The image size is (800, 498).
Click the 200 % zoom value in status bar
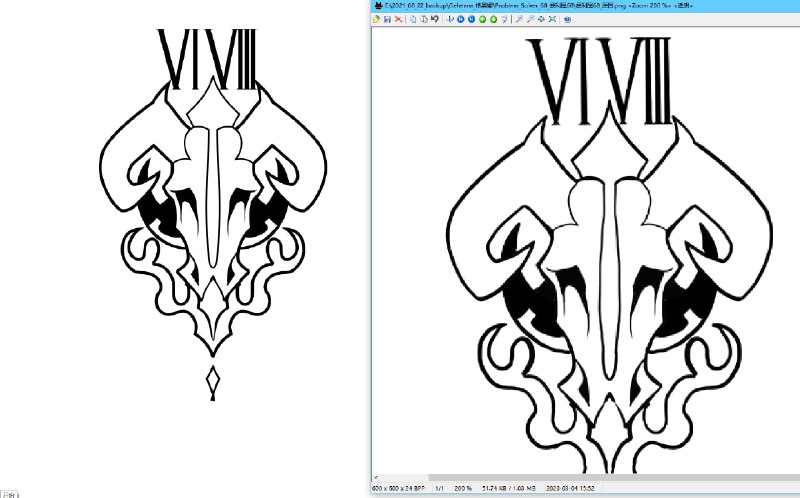(463, 489)
